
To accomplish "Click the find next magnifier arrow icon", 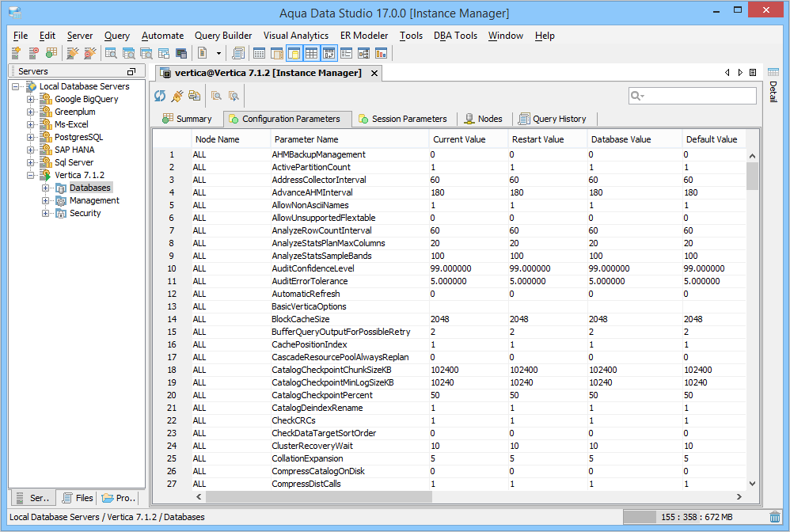I will coord(234,96).
